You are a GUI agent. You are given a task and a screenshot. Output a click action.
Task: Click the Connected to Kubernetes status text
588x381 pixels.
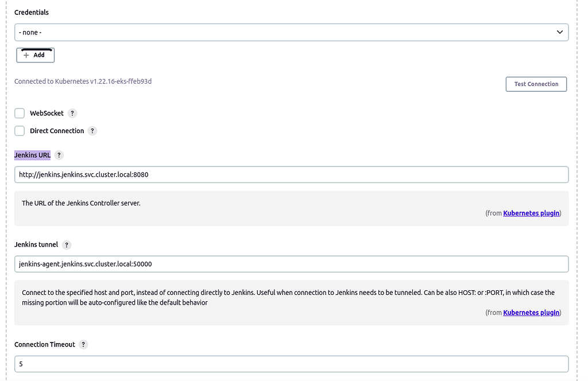click(83, 81)
